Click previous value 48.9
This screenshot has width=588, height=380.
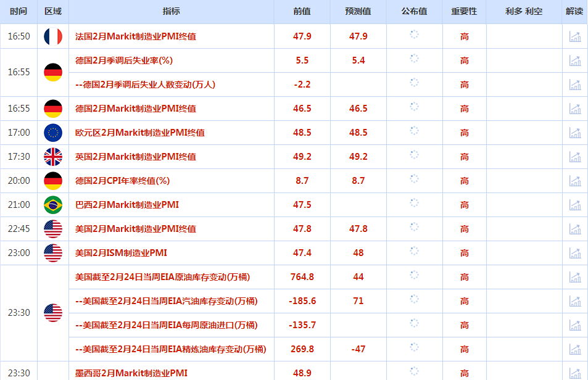[302, 373]
